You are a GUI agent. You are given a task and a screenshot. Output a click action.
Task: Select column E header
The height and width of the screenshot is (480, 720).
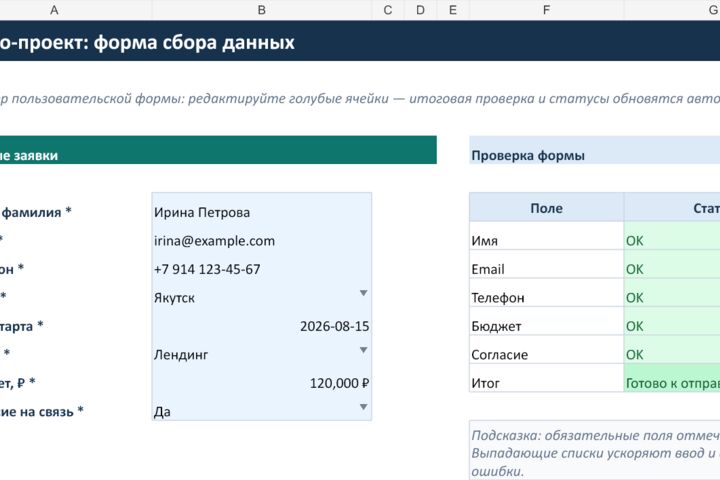[x=453, y=10]
